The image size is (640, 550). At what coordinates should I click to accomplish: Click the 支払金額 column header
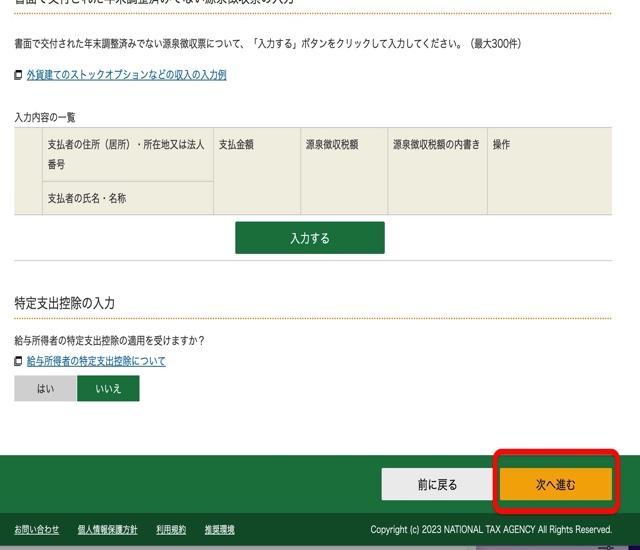tap(236, 145)
